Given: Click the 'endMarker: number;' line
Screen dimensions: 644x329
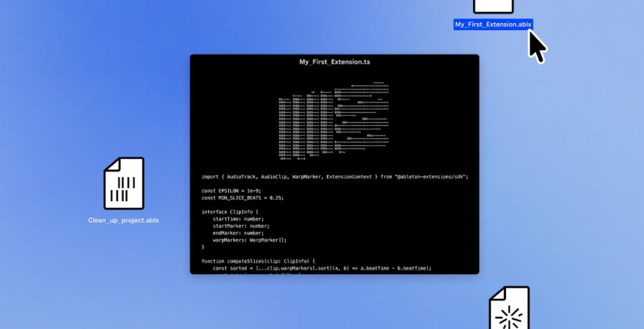Looking at the screenshot, I should pos(238,233).
